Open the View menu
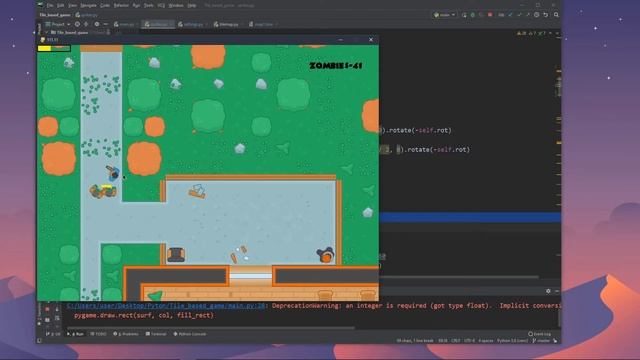The width and height of the screenshot is (640, 360). coord(72,6)
